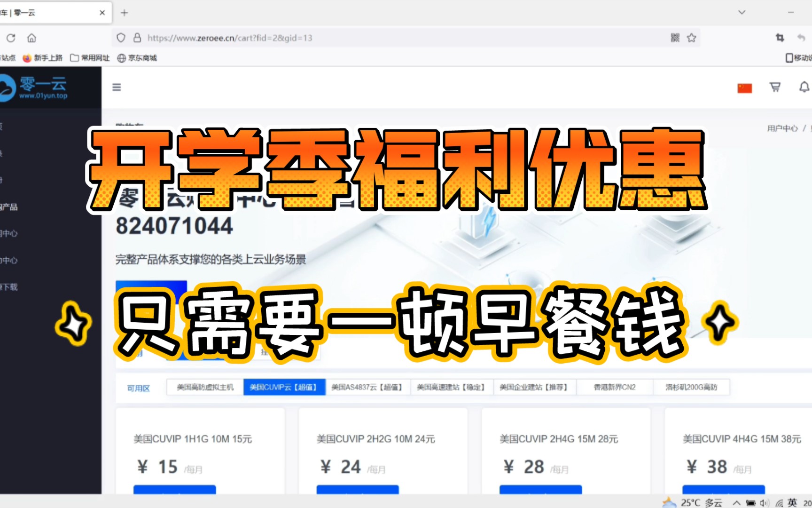Click the 零一云 logo in sidebar
812x508 pixels.
[34, 88]
